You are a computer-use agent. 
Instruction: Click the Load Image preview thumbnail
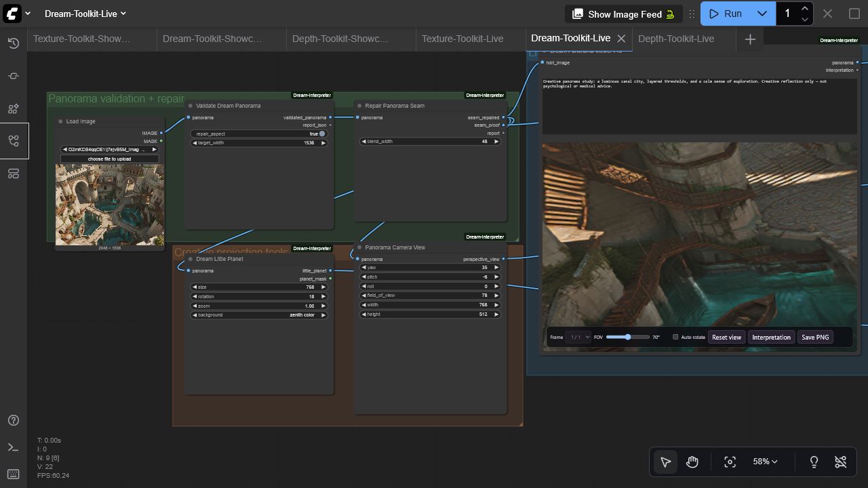click(x=110, y=205)
